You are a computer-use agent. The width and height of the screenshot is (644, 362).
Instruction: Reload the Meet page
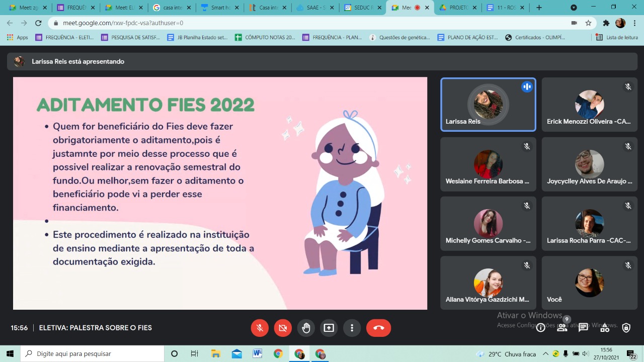coord(38,23)
